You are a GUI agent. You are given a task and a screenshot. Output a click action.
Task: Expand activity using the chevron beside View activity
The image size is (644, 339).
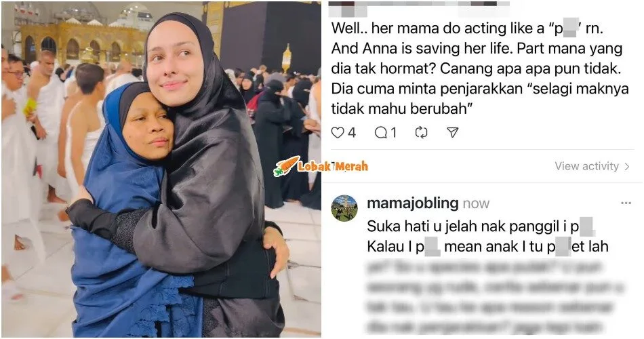(627, 166)
